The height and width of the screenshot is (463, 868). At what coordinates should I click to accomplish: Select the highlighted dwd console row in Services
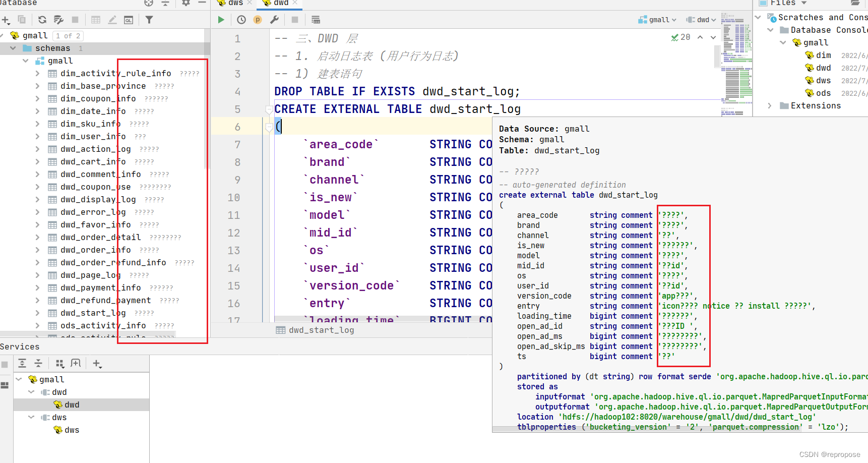pos(81,404)
